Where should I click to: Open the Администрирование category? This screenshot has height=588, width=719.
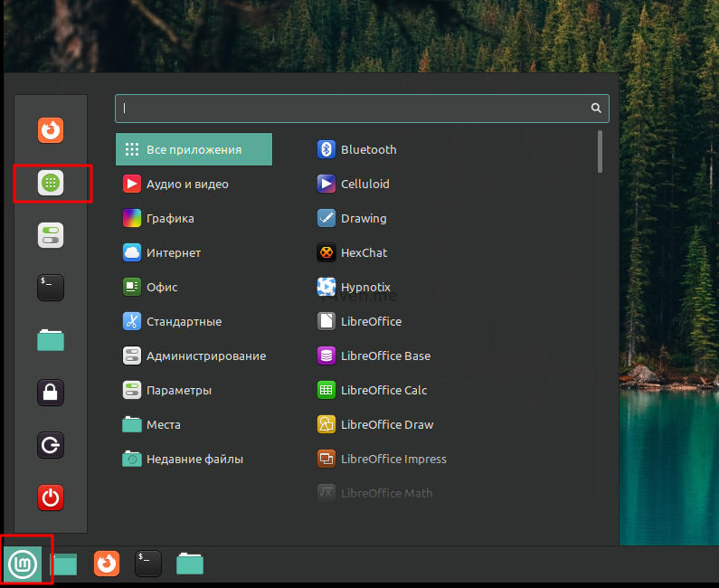coord(205,356)
